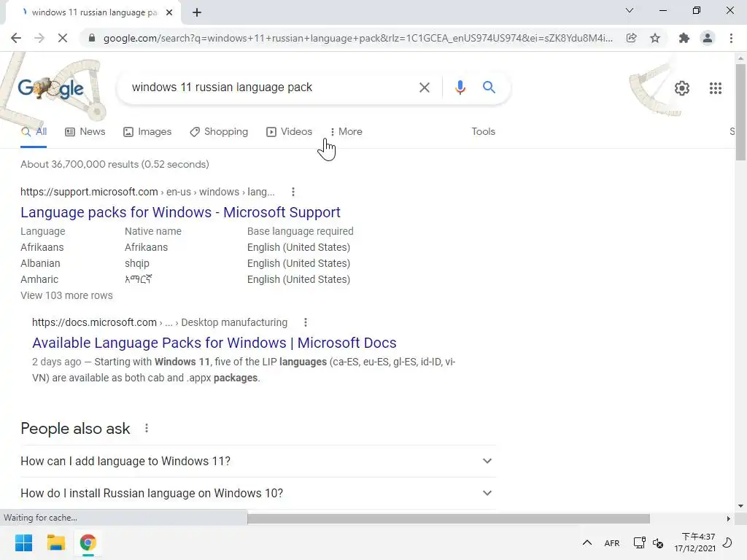
Task: Click the docs.microsoft.com URL breadcrumb
Action: pos(160,322)
